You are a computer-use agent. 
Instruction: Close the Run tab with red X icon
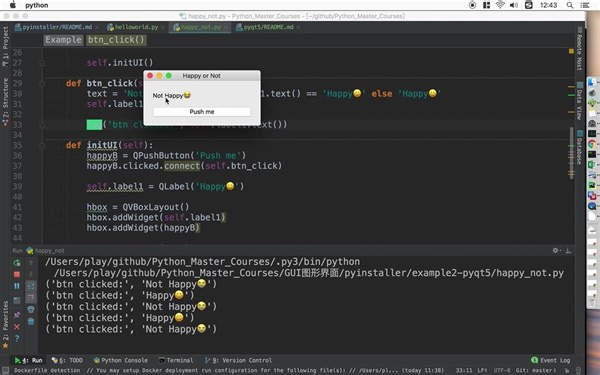(17, 327)
